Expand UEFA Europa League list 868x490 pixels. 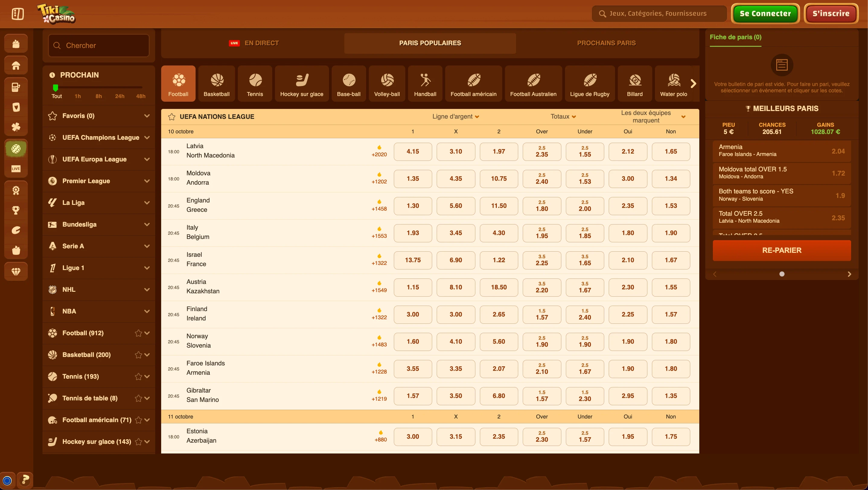click(99, 159)
